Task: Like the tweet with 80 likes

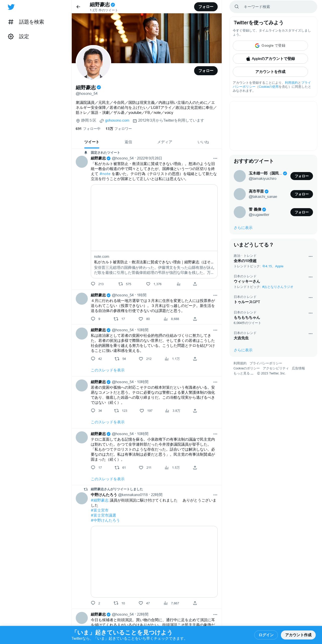Action: pos(144,319)
